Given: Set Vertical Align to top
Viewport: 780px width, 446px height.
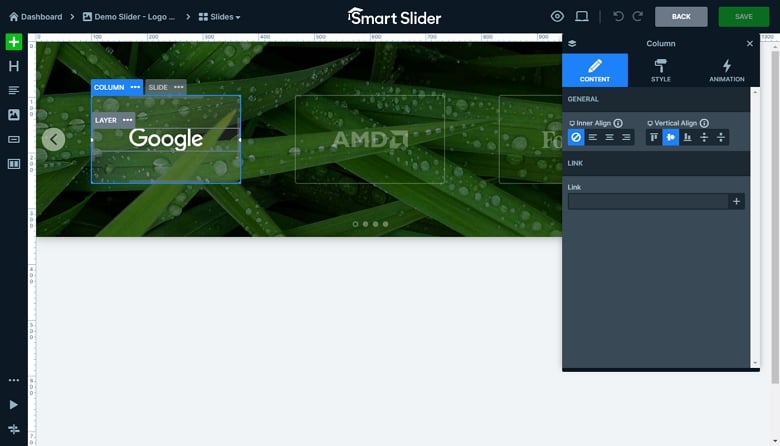Looking at the screenshot, I should (654, 137).
